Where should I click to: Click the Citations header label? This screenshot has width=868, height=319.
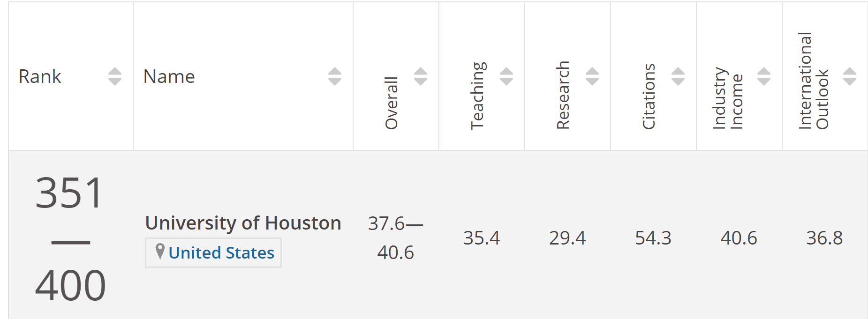[x=649, y=96]
